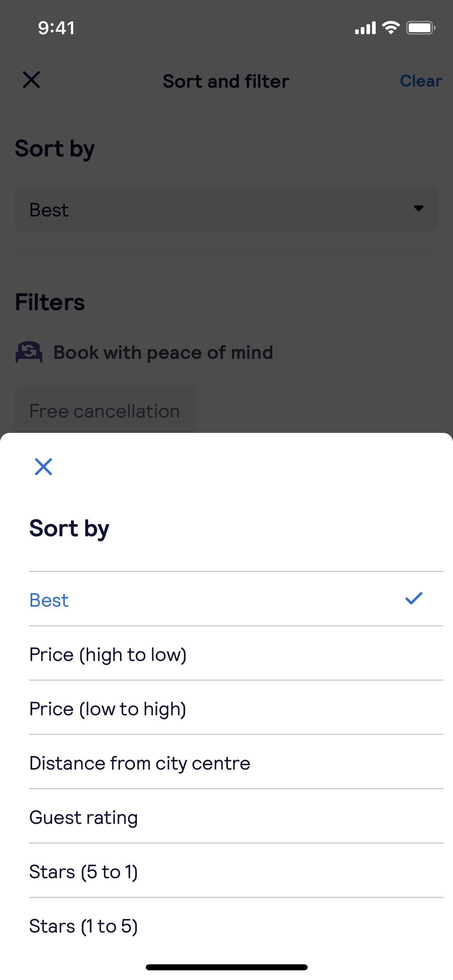Expand the Sort by Best combo box

tap(227, 209)
